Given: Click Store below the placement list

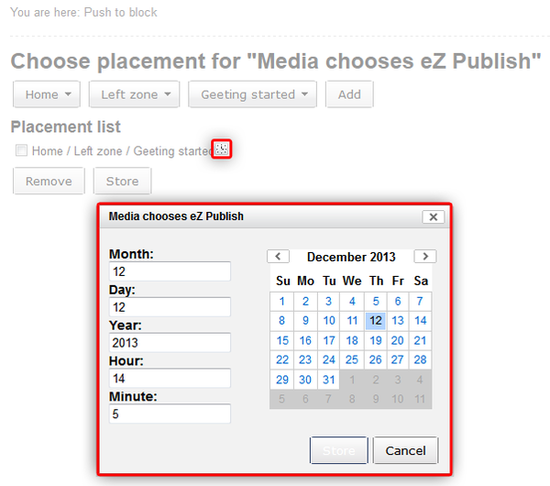Looking at the screenshot, I should tap(122, 181).
